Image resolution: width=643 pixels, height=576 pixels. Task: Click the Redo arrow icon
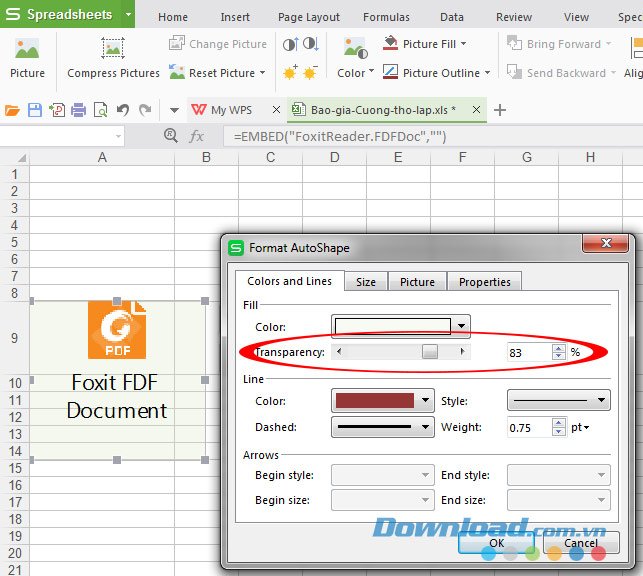[x=145, y=110]
